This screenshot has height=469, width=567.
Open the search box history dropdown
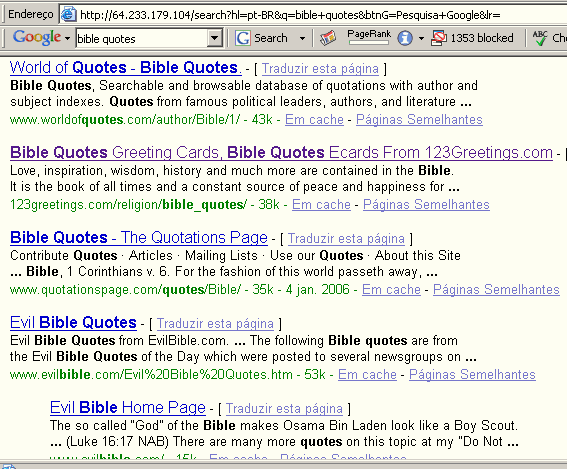click(x=214, y=38)
